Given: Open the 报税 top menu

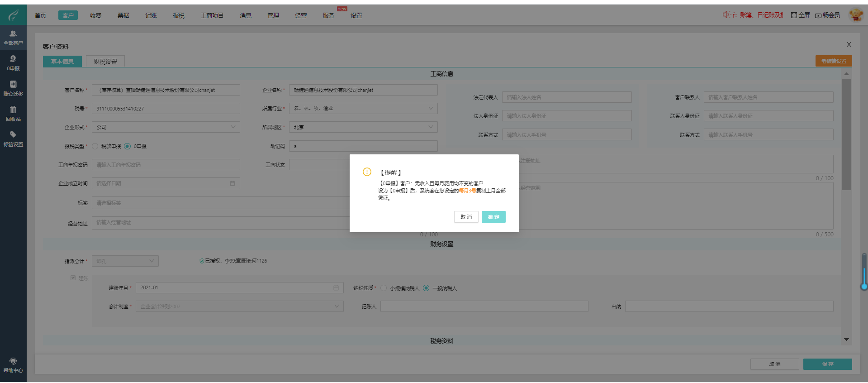Looking at the screenshot, I should pyautogui.click(x=179, y=15).
